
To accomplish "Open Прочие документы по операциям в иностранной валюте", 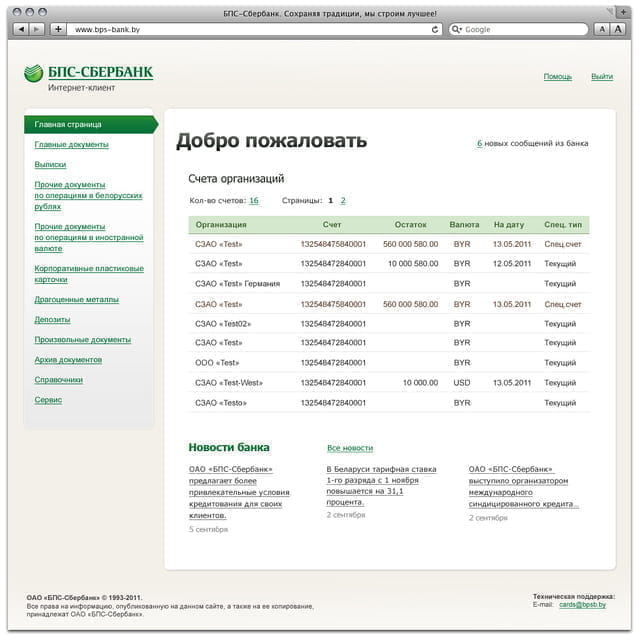I will (x=89, y=237).
